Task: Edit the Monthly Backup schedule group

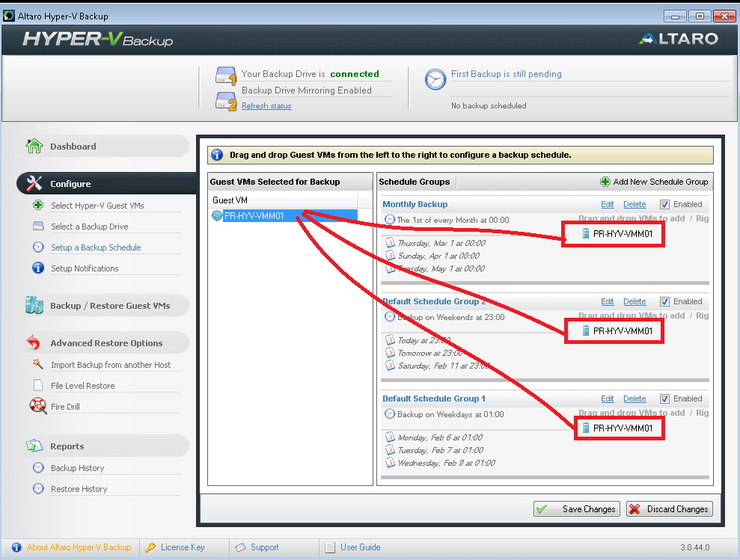Action: click(608, 204)
